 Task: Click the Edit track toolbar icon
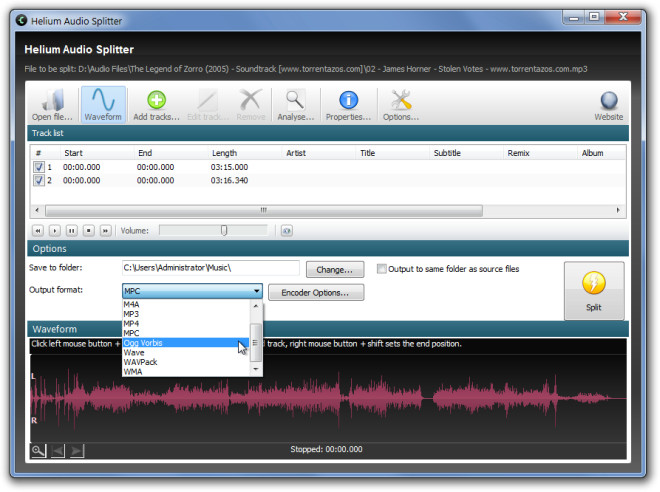pyautogui.click(x=207, y=105)
